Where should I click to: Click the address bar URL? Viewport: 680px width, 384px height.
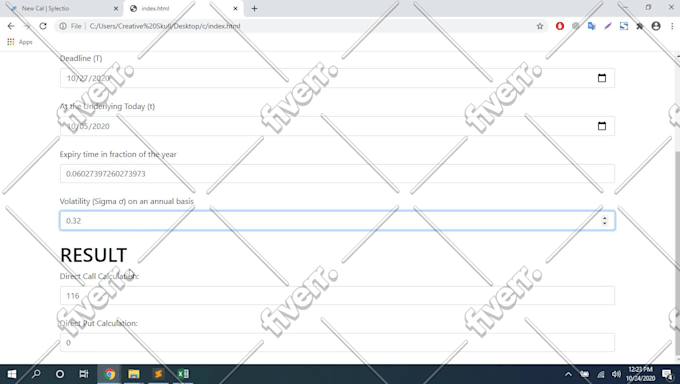pyautogui.click(x=165, y=26)
